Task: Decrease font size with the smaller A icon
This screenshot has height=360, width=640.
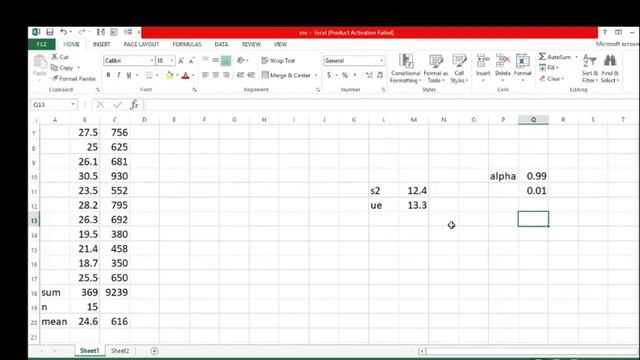Action: pos(191,60)
